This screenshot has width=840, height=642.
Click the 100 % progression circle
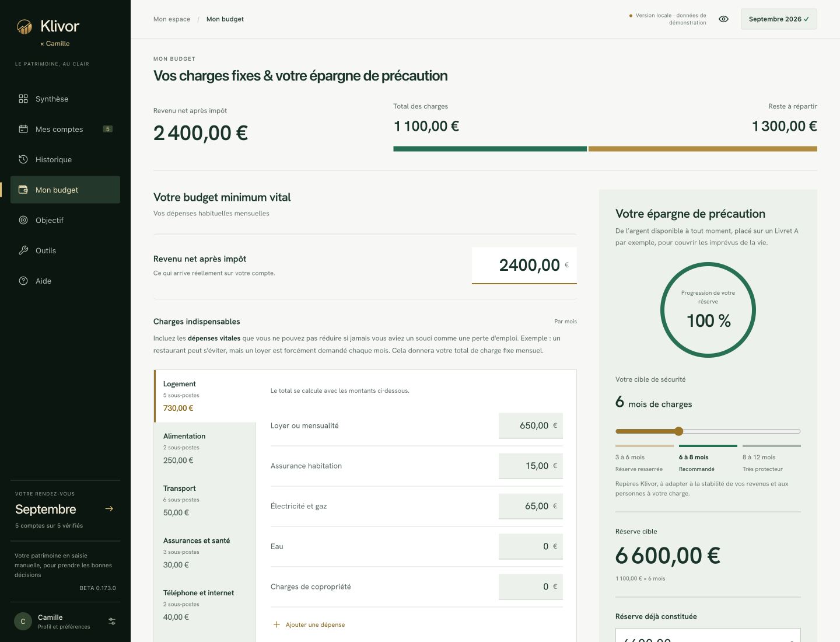[x=708, y=310]
